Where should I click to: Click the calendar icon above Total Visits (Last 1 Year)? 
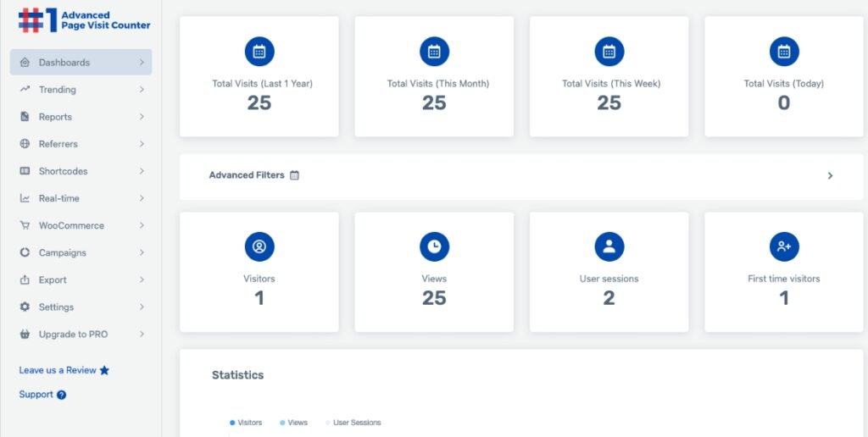tap(259, 52)
